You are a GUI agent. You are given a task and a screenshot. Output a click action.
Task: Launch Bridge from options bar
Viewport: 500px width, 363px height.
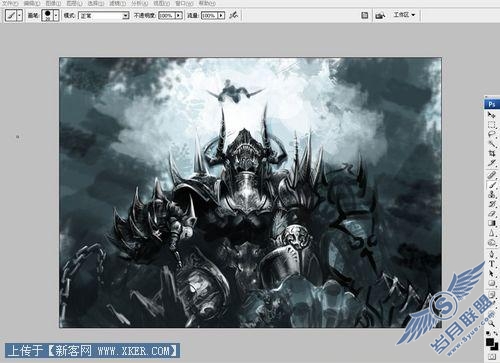point(380,15)
